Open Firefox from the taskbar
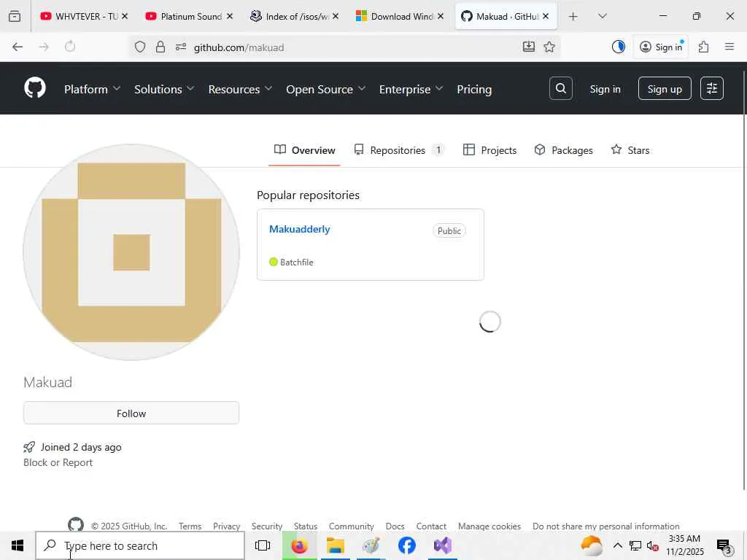The height and width of the screenshot is (560, 747). [x=299, y=545]
